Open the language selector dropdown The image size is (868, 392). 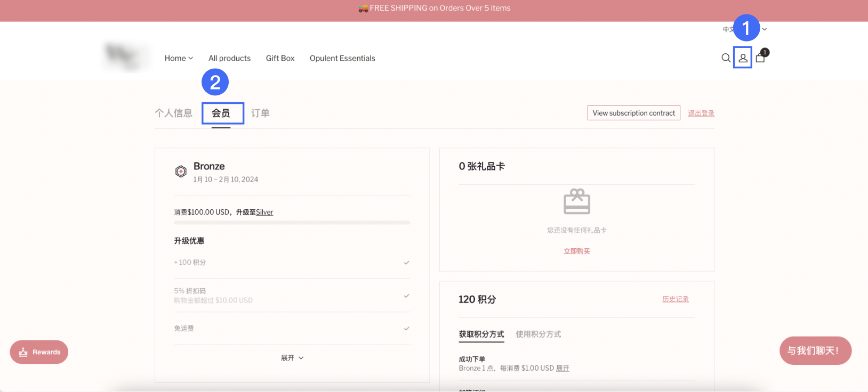pyautogui.click(x=763, y=29)
